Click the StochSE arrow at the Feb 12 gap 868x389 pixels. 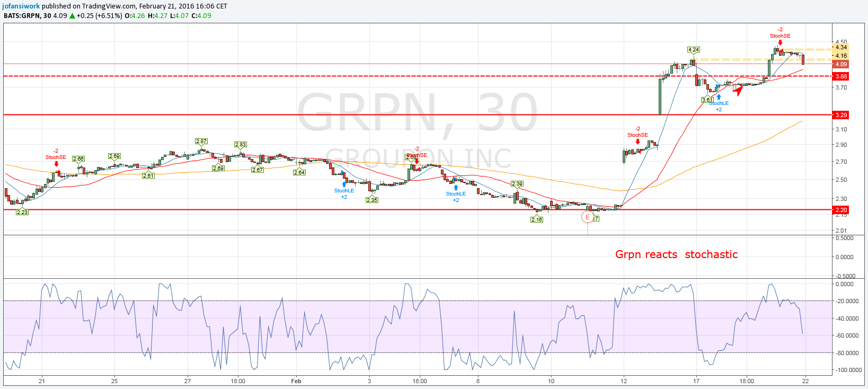tap(637, 142)
